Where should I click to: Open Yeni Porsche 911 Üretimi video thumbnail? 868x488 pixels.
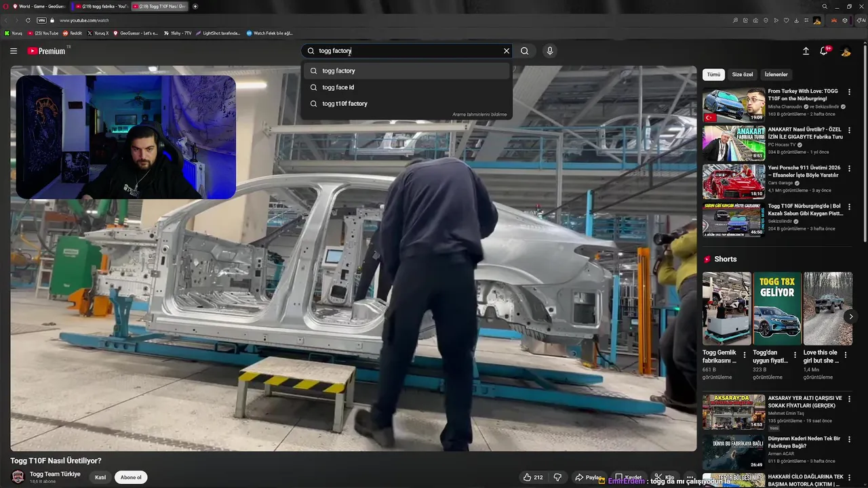(x=734, y=181)
